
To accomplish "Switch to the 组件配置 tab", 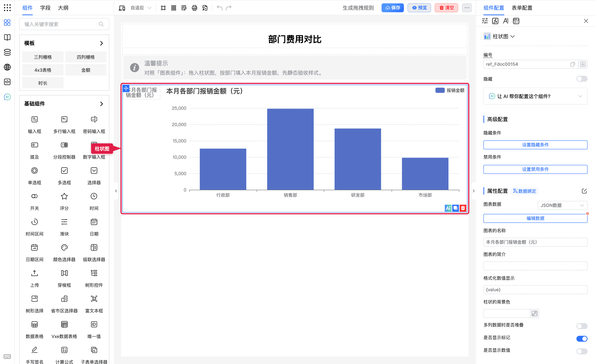I will pyautogui.click(x=494, y=8).
